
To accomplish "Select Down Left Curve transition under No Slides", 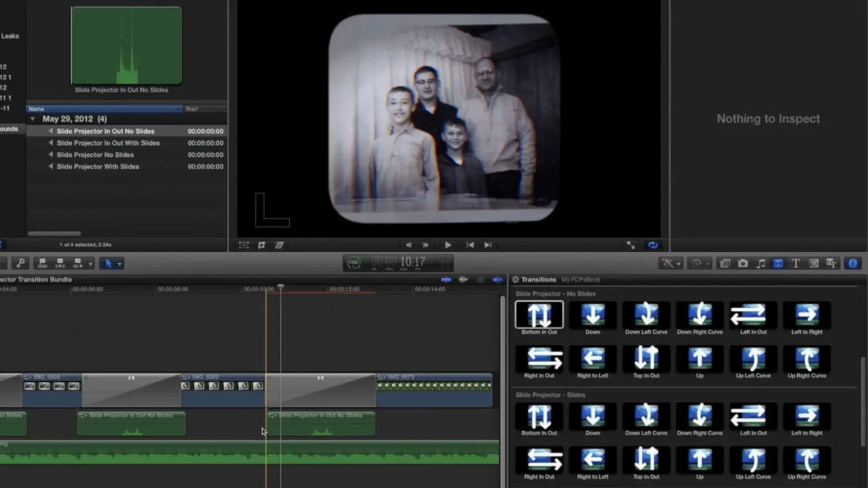I will coord(646,315).
